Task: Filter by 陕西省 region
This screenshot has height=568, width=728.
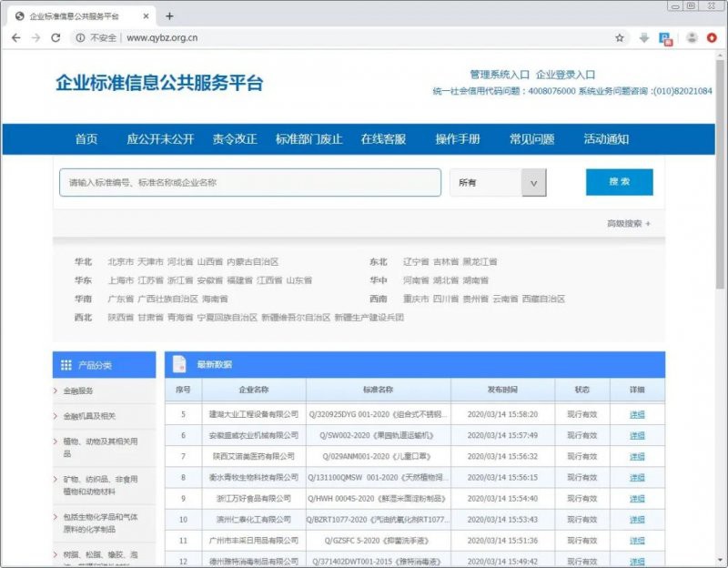Action: 121,318
